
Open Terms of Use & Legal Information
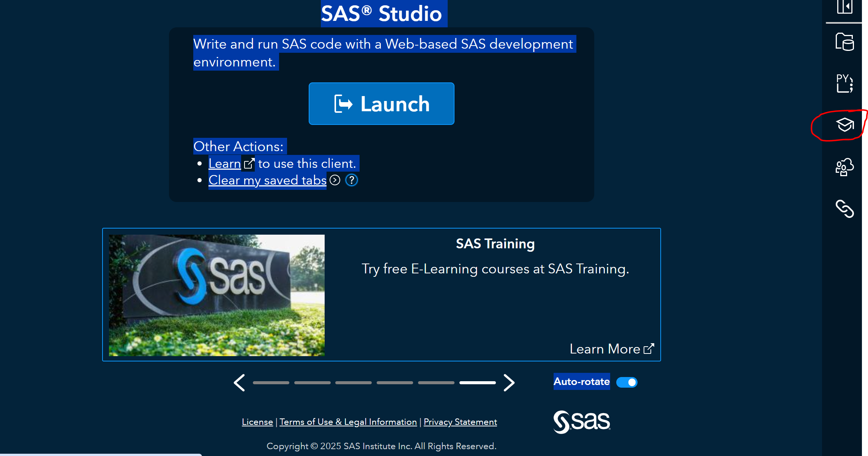point(348,422)
